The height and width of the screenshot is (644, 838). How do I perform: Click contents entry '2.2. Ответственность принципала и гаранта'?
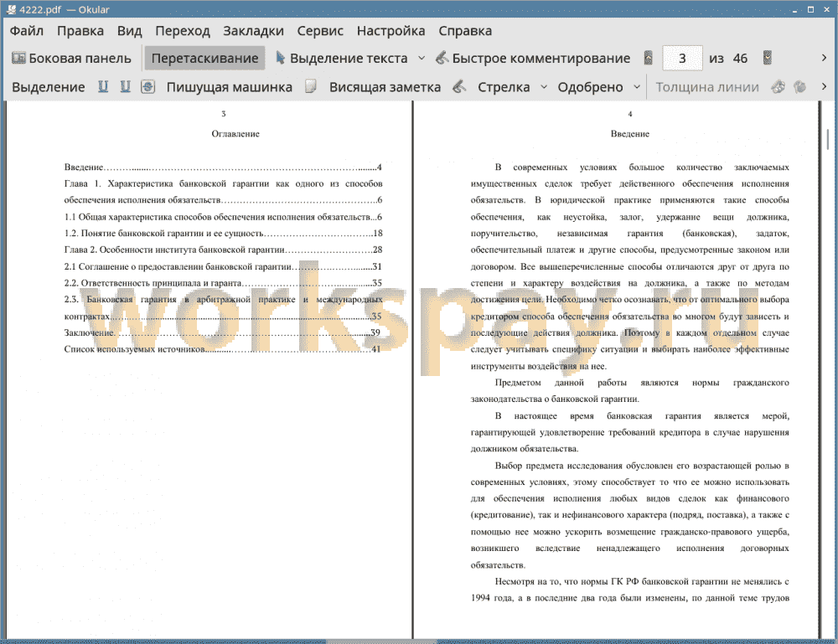tap(223, 283)
